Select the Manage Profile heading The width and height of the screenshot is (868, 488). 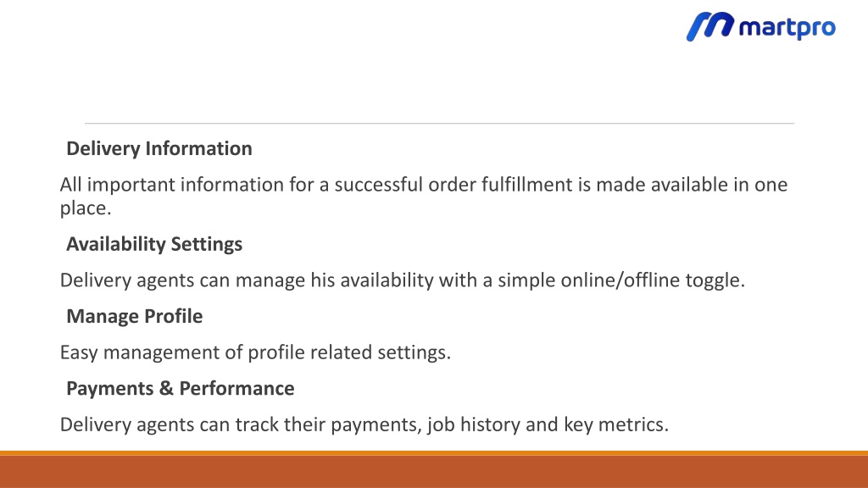click(135, 316)
